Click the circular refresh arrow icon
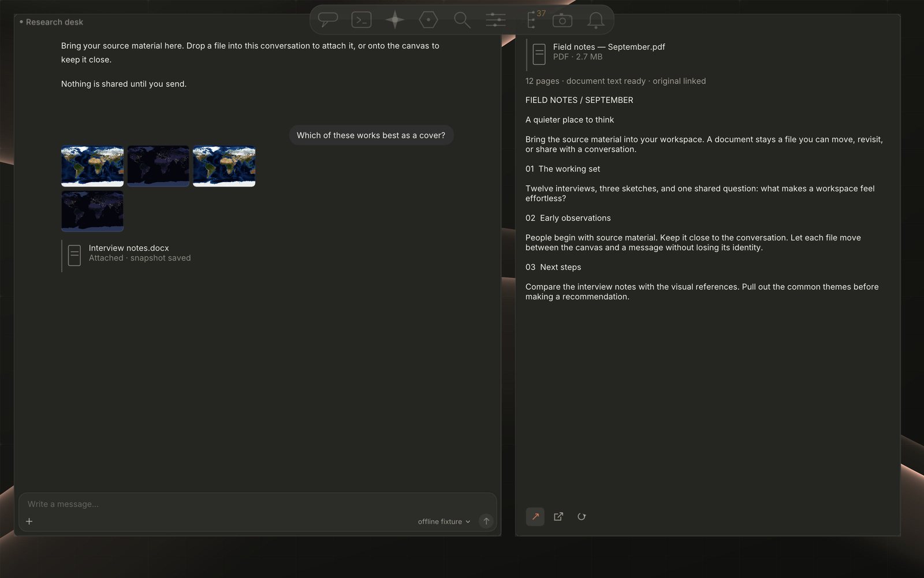924x578 pixels. coord(582,517)
